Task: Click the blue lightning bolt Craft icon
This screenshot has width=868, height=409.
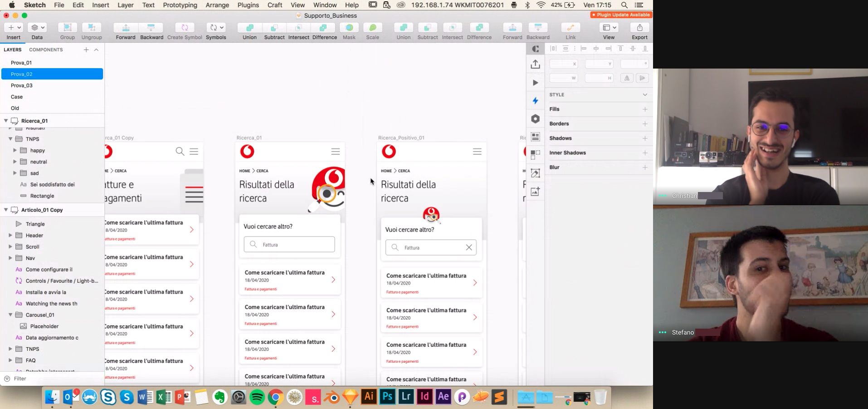Action: pos(535,100)
